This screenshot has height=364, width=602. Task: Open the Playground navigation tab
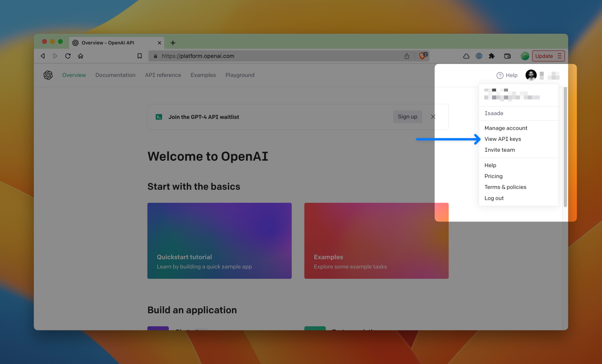[240, 75]
